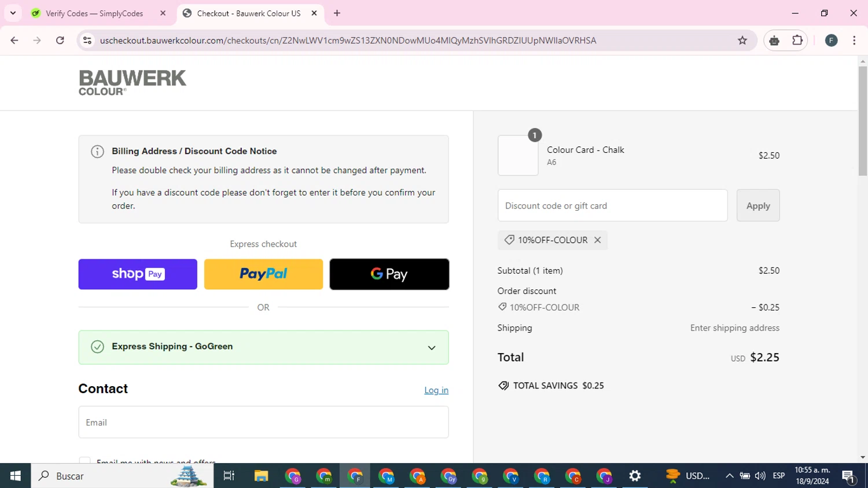Image resolution: width=868 pixels, height=488 pixels.
Task: Open the robot extension icon in toolbar
Action: click(774, 41)
